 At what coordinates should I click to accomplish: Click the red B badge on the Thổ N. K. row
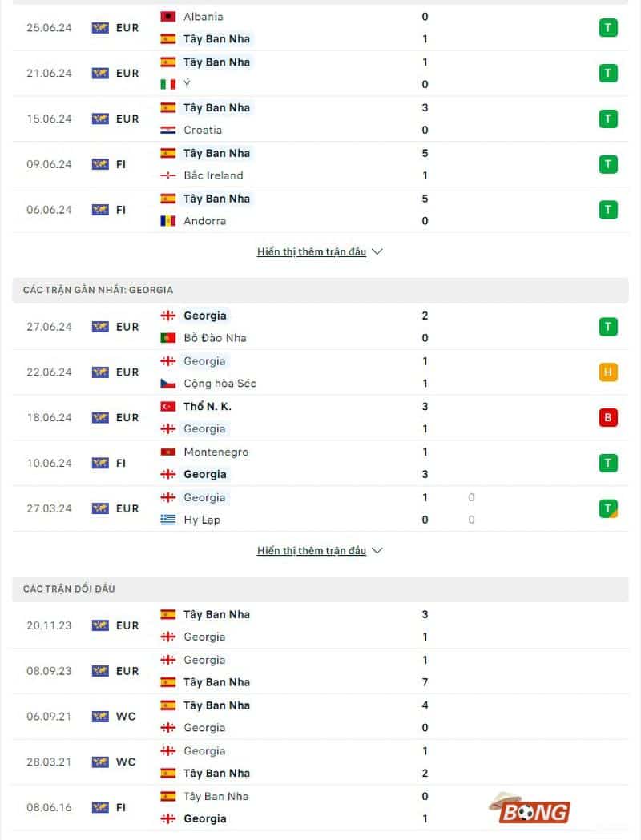tap(608, 417)
